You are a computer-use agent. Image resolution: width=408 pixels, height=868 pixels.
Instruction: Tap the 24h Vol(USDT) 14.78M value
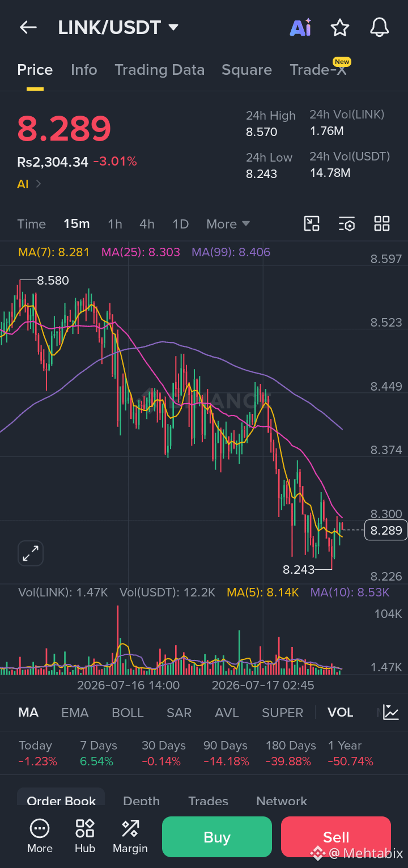pos(330,173)
